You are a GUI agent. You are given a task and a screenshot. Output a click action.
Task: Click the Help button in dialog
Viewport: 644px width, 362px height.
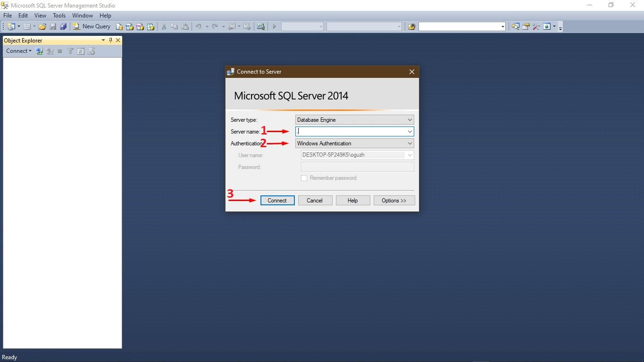point(353,201)
